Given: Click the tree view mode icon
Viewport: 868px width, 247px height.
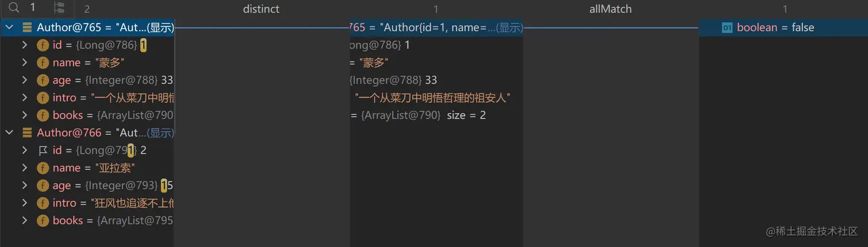Looking at the screenshot, I should [x=59, y=7].
